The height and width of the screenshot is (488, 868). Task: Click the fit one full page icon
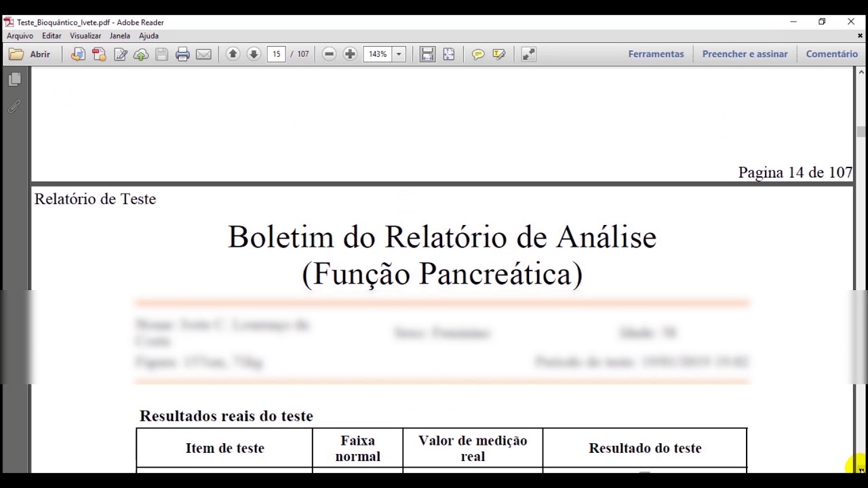448,54
